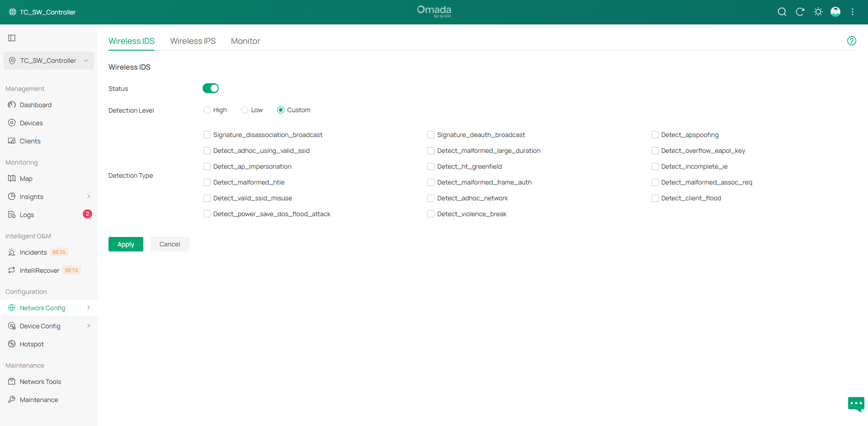Open the user account avatar
The width and height of the screenshot is (868, 426).
[835, 12]
